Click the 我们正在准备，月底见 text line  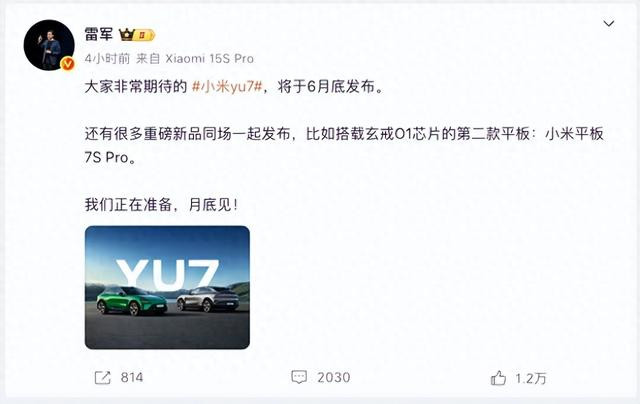coord(161,204)
